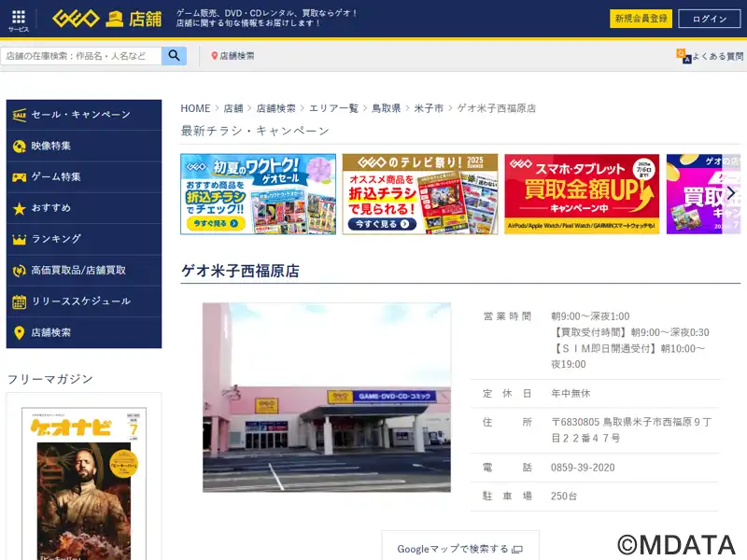
Task: Click the crown icon for ランキング
Action: point(19,240)
